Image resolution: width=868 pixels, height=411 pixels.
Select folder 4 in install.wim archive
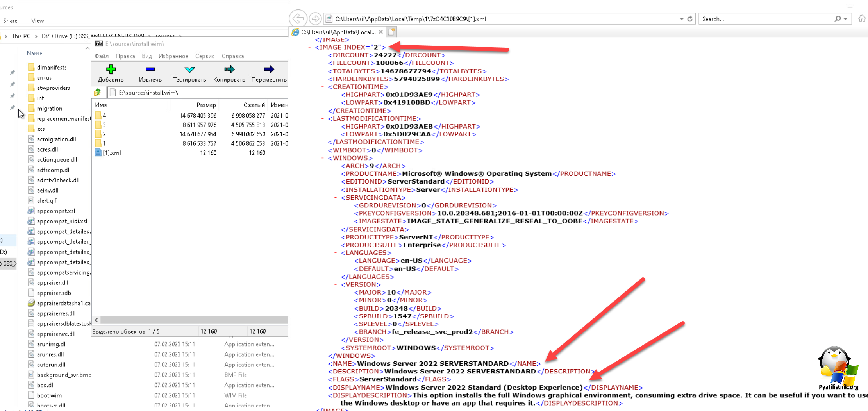tap(104, 116)
